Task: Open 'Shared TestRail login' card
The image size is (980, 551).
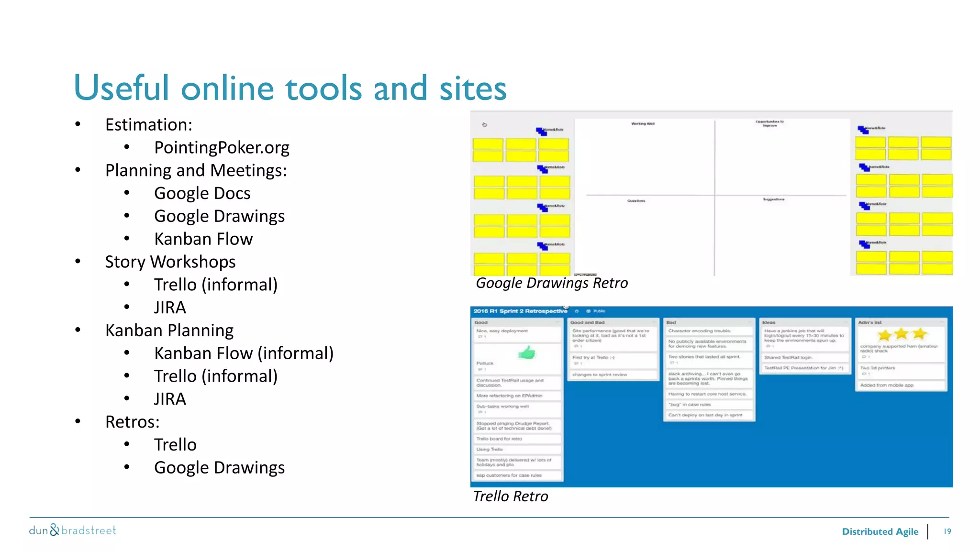Action: point(788,357)
